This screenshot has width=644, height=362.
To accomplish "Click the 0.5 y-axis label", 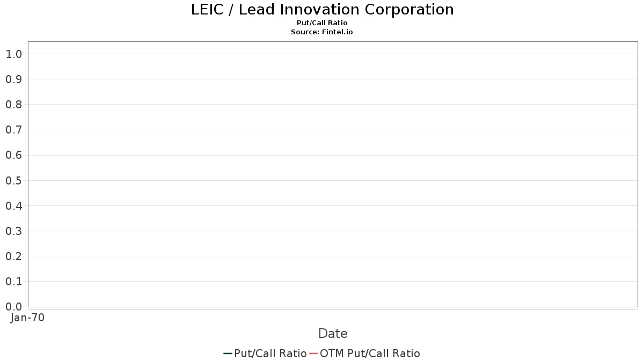I will 13,181.
